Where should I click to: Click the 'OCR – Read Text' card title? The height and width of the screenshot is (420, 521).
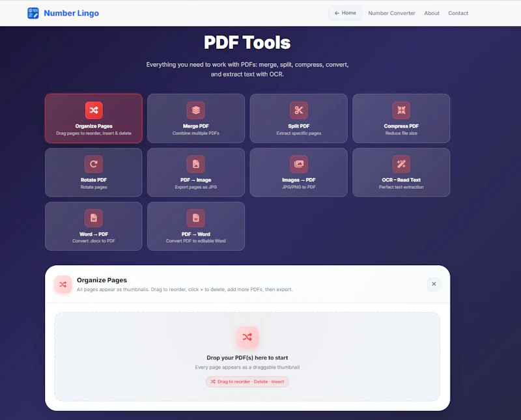[401, 180]
